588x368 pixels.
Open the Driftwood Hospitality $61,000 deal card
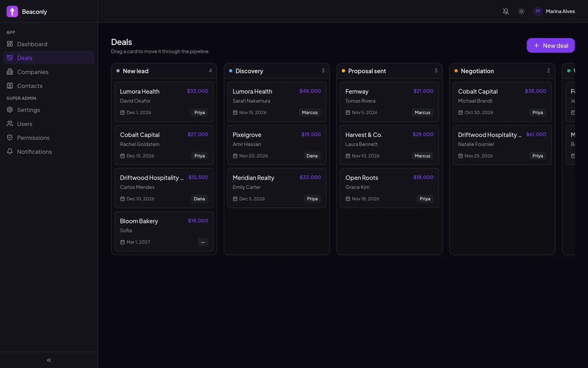502,145
